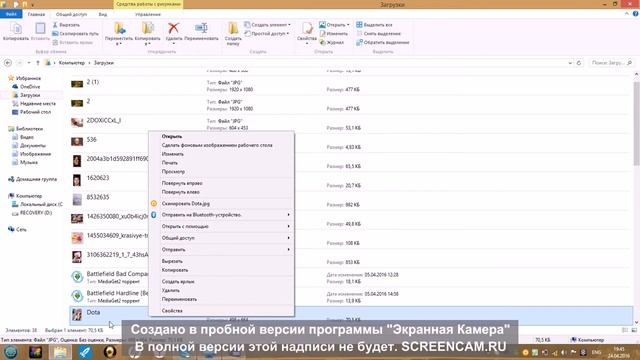640x360 pixels.
Task: Click the Open button in ribbon
Action: (333, 25)
